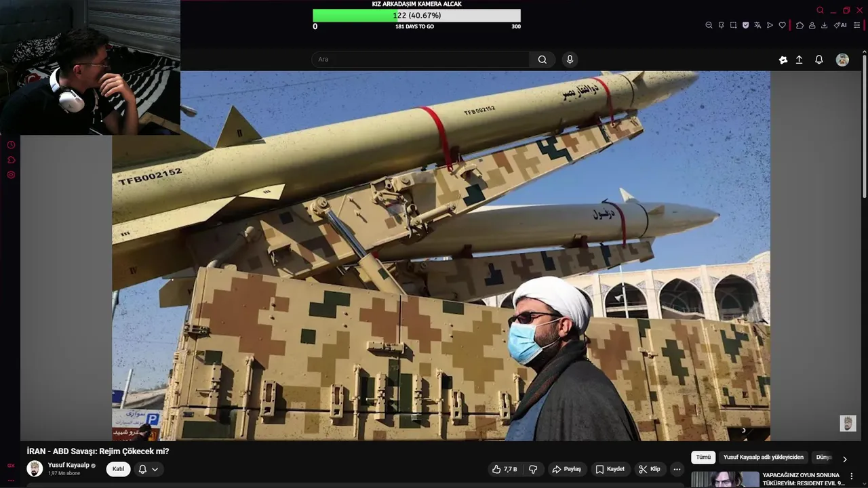Open history clock icon in sidebar
Image resolution: width=868 pixels, height=488 pixels.
click(x=11, y=145)
